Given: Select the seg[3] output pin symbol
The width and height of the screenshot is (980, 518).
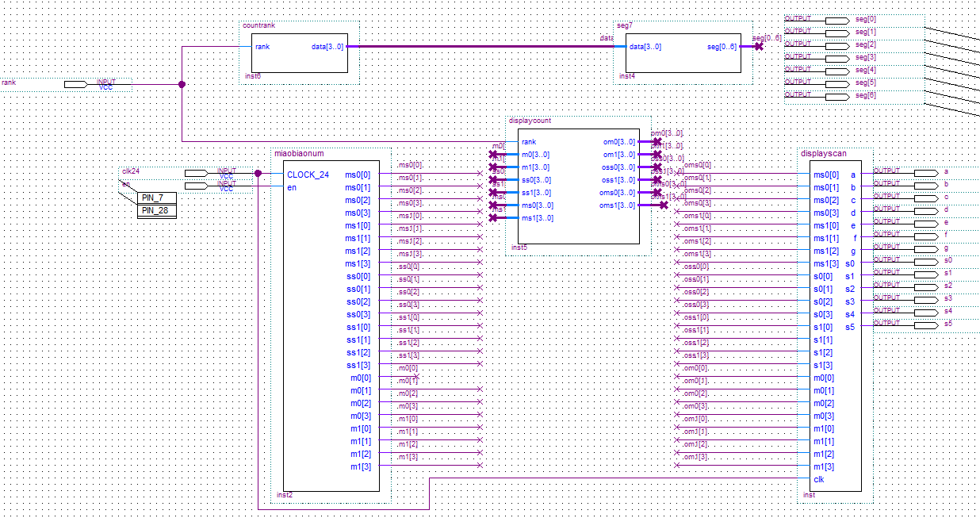Looking at the screenshot, I should [x=836, y=58].
